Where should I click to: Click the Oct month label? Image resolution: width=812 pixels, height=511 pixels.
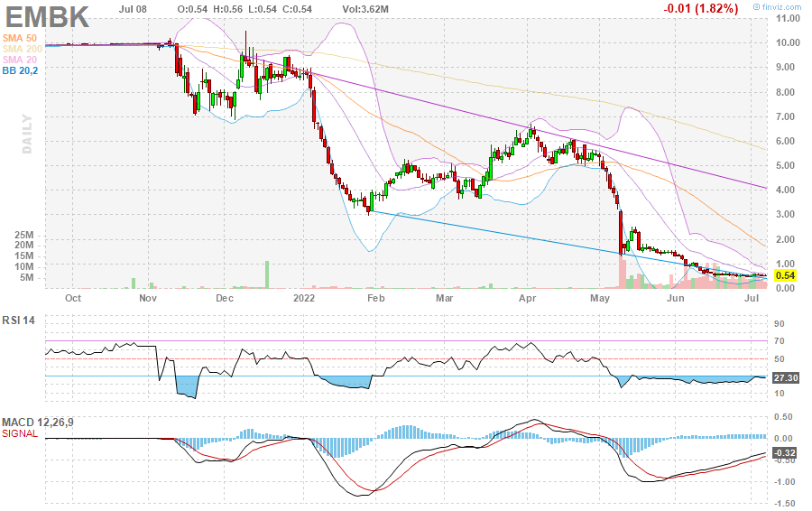(x=73, y=298)
